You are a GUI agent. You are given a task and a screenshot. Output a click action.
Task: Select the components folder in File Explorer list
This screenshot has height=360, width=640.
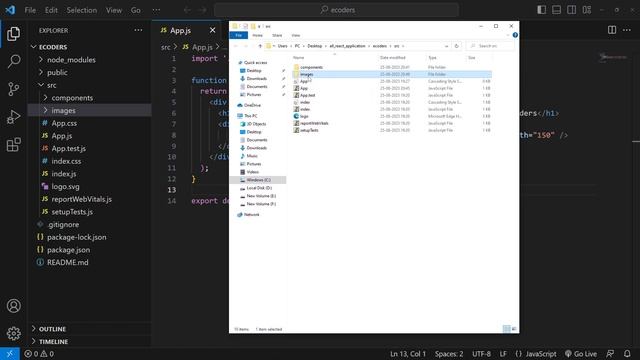pos(392,67)
